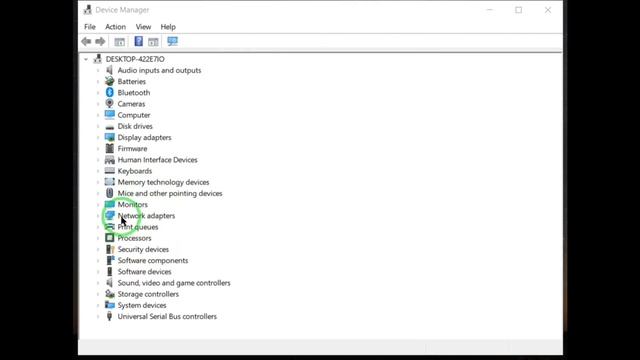Click the Storage controllers icon
Screen dimensions: 640x360
click(109, 294)
